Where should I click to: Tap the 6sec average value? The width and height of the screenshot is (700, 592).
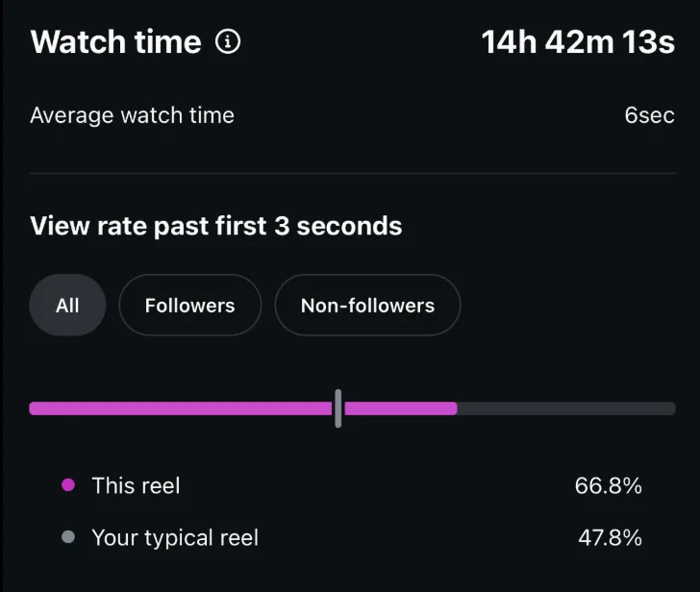tap(649, 116)
